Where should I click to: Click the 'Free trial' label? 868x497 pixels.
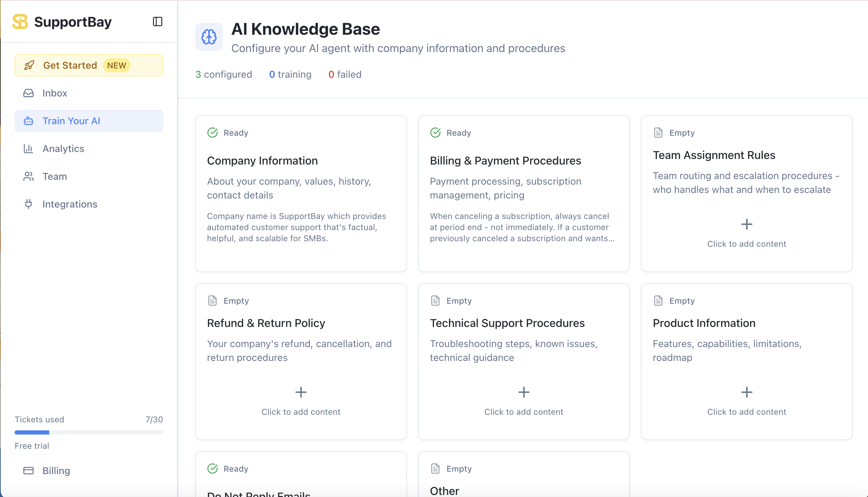[32, 446]
